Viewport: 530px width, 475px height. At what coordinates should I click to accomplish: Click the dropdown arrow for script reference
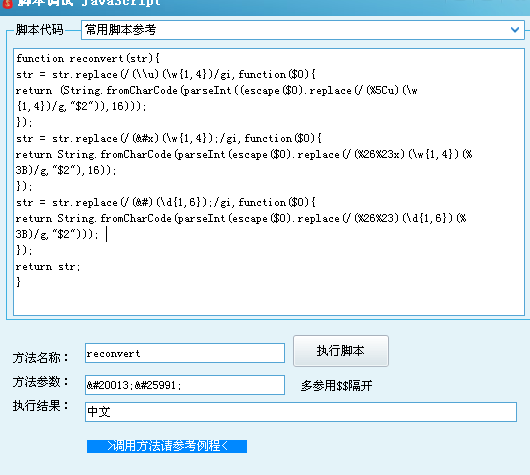pos(515,30)
